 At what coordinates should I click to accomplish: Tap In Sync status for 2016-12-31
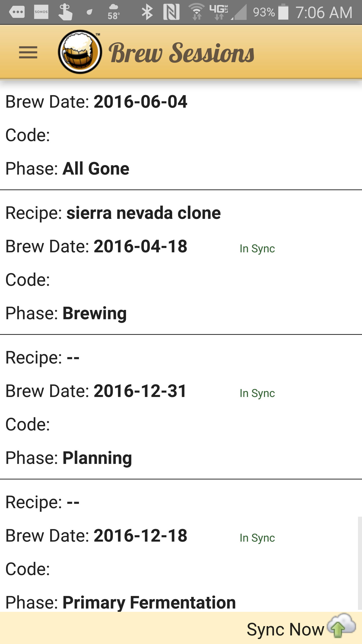tap(257, 393)
